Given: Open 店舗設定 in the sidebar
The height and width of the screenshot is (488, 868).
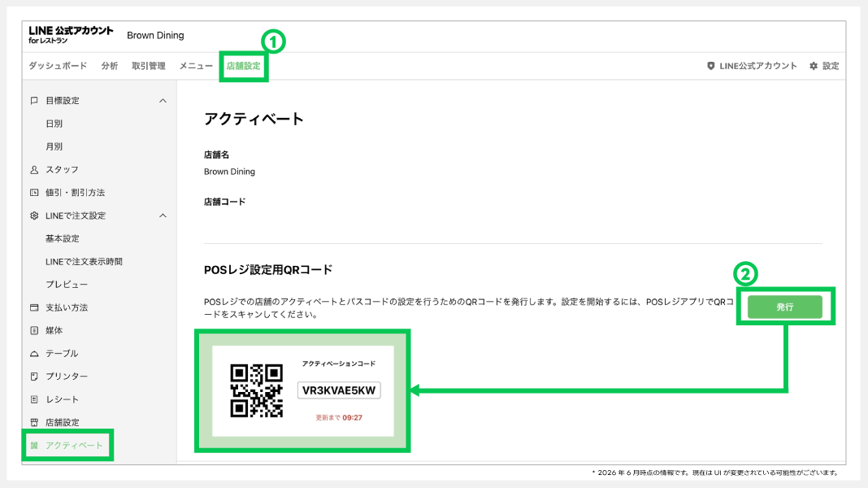Looking at the screenshot, I should pos(63,423).
